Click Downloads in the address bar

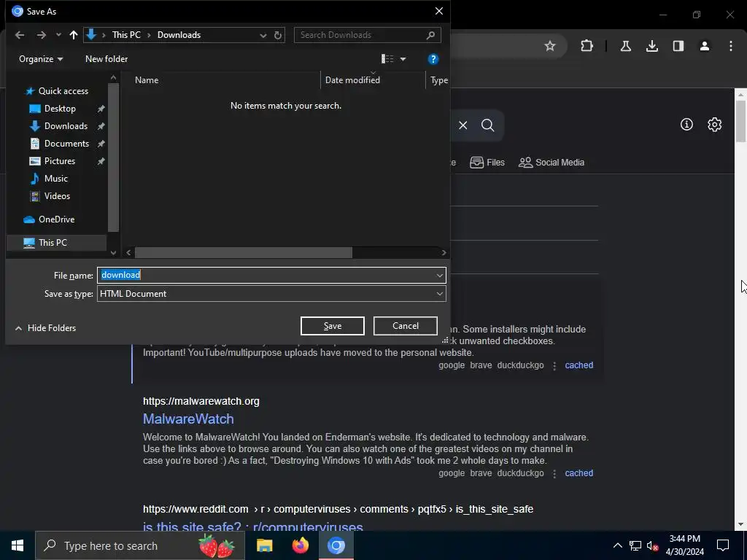click(x=179, y=35)
